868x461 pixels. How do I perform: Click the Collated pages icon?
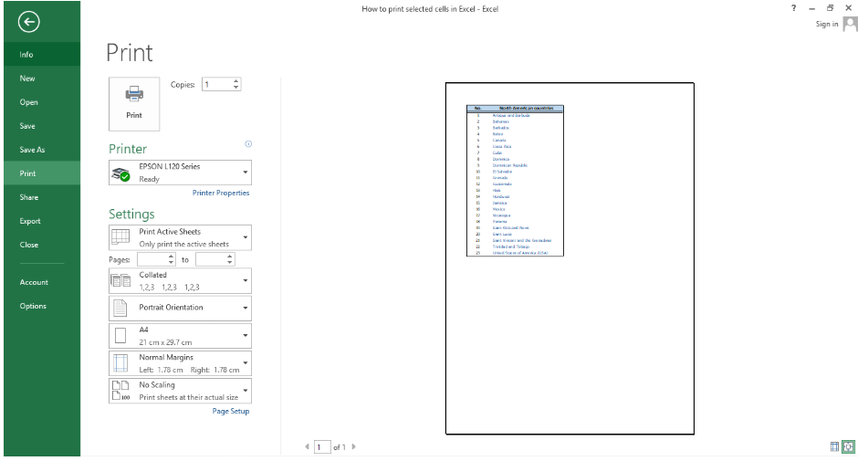point(120,280)
